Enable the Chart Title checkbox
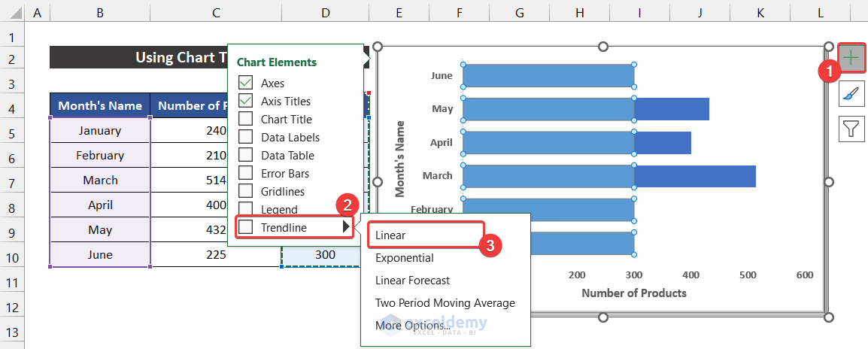The image size is (868, 349). coord(246,120)
